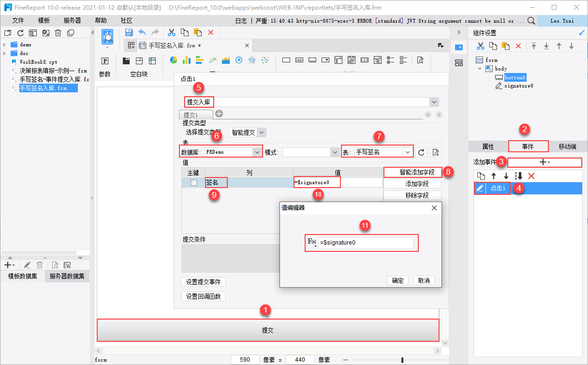Refresh the table list next to 手写签名

(421, 152)
